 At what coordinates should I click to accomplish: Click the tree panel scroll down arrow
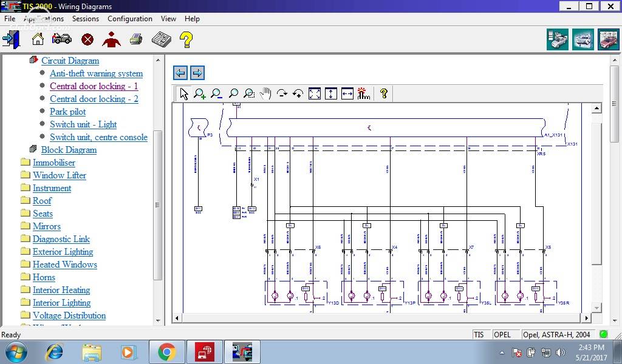[158, 320]
